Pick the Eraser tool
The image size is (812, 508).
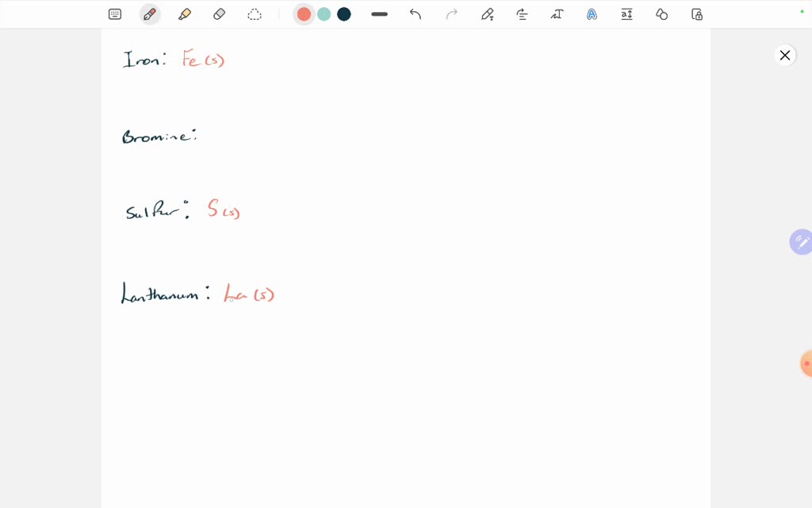pyautogui.click(x=220, y=13)
